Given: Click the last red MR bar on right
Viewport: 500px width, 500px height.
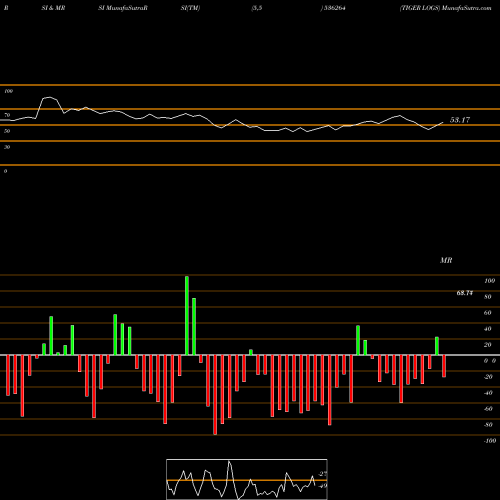Looking at the screenshot, I should [444, 366].
